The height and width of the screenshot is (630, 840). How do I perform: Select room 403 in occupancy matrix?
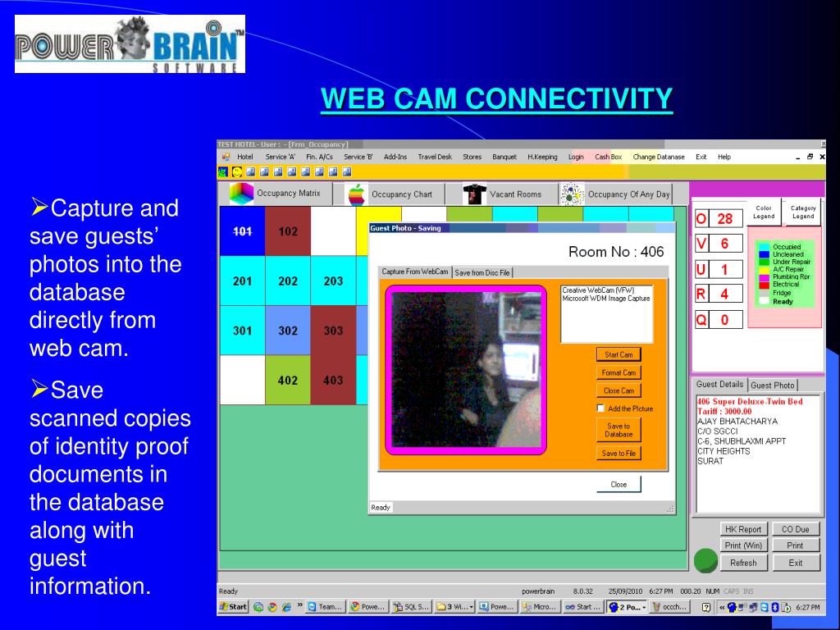click(333, 381)
